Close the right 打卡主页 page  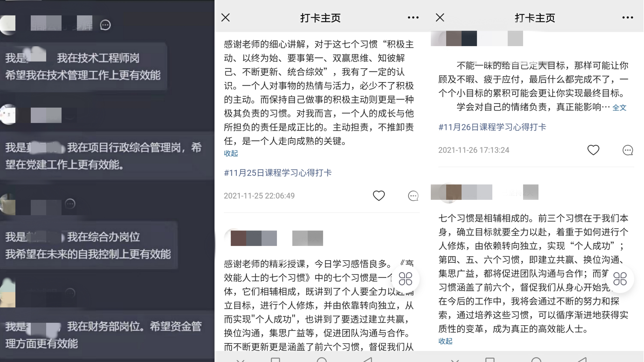(440, 18)
